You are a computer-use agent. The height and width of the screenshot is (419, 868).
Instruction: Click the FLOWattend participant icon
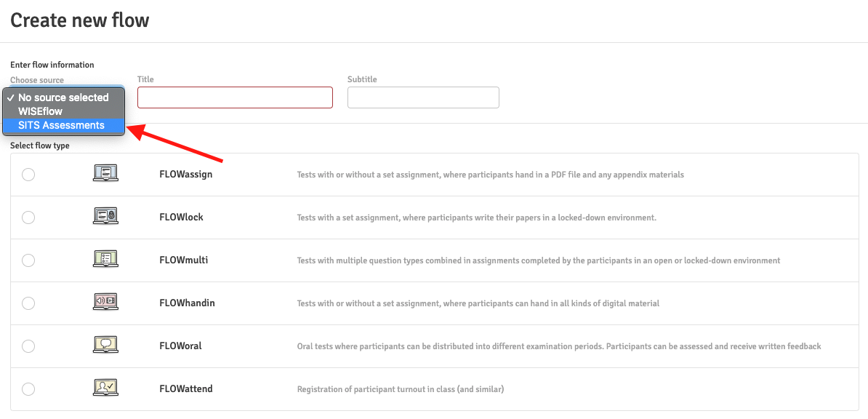coord(105,388)
